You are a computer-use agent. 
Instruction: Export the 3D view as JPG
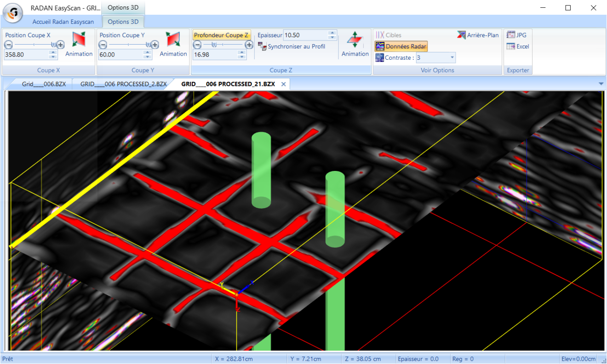click(x=516, y=34)
